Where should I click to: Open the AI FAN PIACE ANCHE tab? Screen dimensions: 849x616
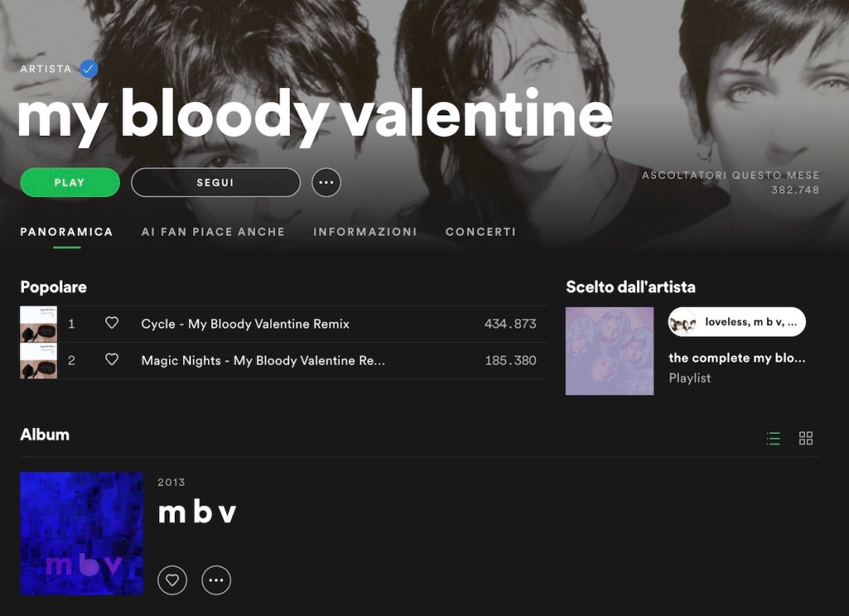point(213,231)
